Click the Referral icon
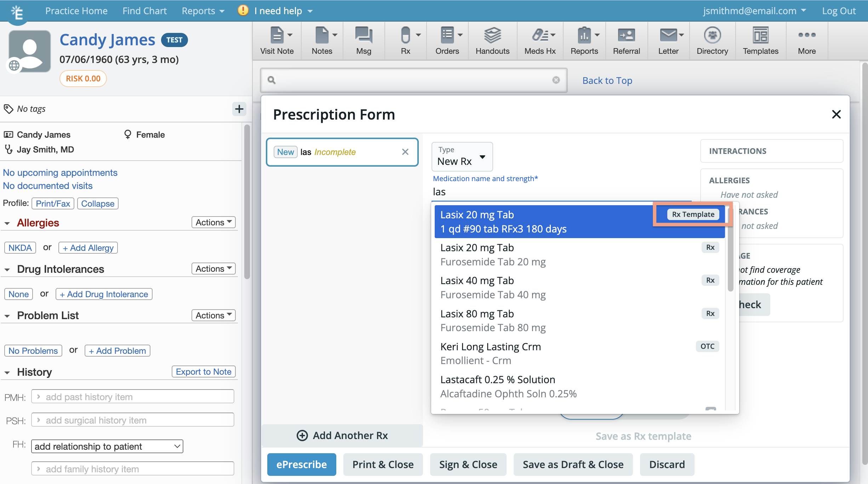 (x=627, y=36)
